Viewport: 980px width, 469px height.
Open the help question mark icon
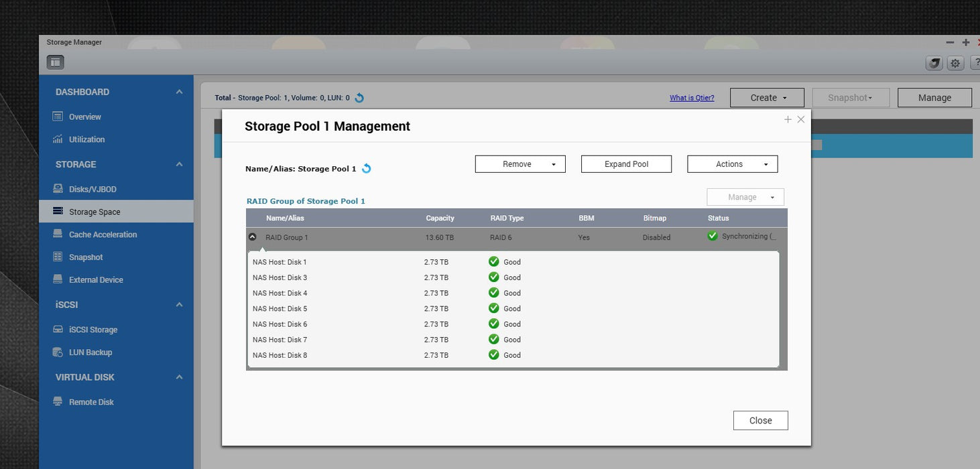pyautogui.click(x=974, y=63)
